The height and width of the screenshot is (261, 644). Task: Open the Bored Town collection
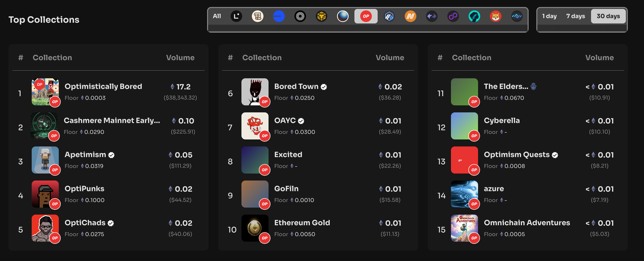click(296, 86)
